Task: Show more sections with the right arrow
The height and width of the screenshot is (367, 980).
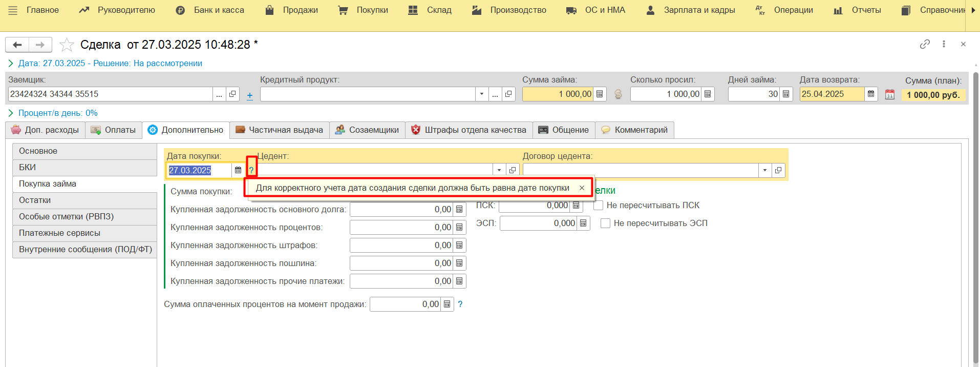Action: [973, 10]
